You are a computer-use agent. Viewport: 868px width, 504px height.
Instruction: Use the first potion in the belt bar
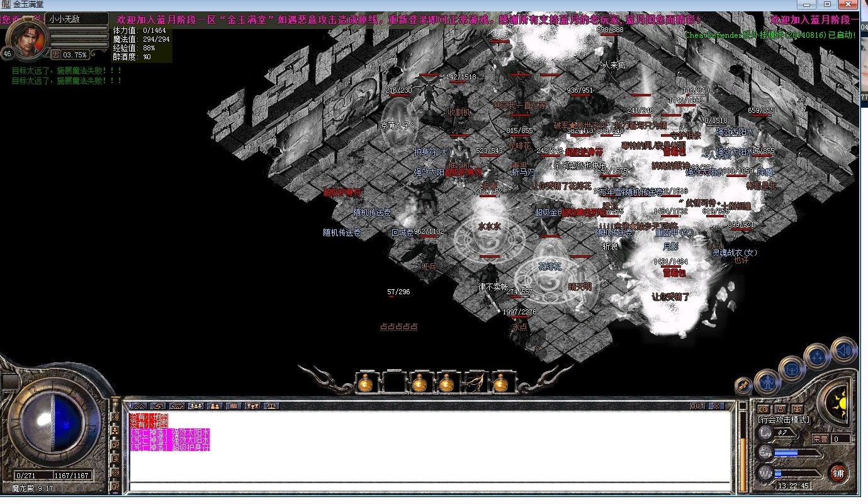coord(365,382)
